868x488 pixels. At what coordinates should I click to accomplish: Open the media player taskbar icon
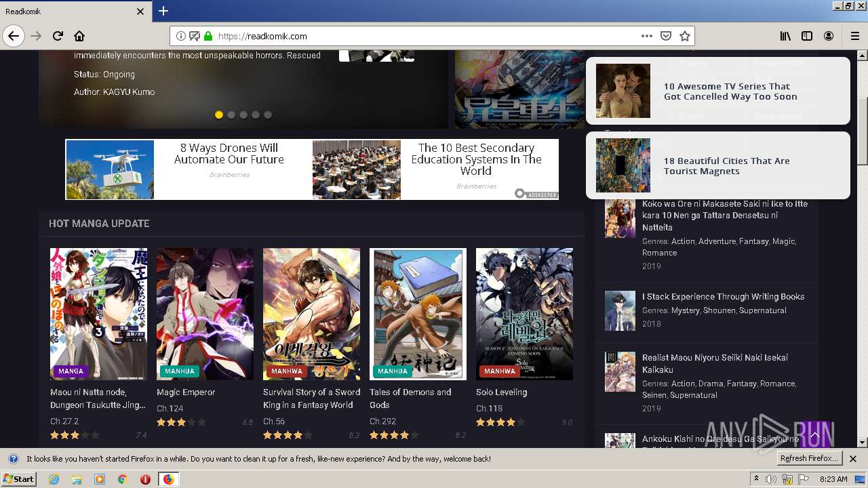click(100, 479)
